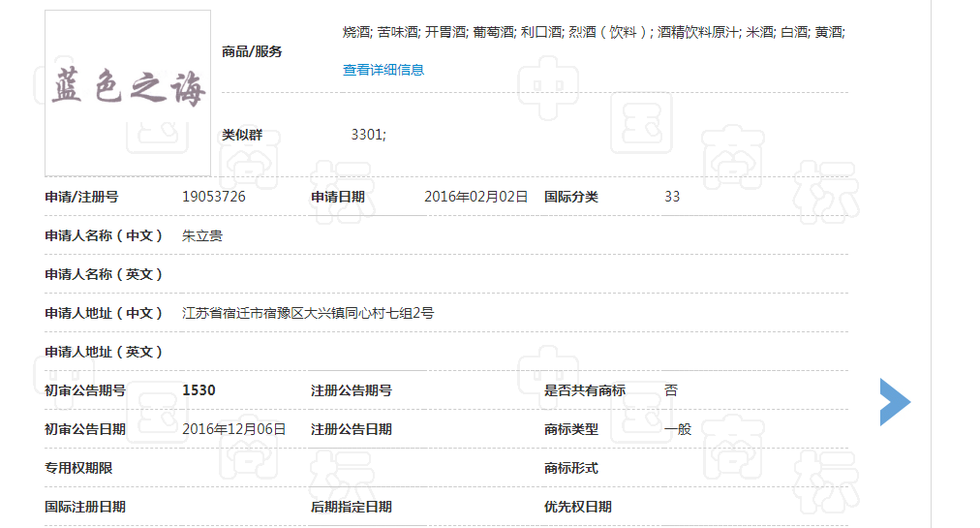Click the 蓝色之海 trademark image
This screenshot has height=528, width=980.
(128, 92)
